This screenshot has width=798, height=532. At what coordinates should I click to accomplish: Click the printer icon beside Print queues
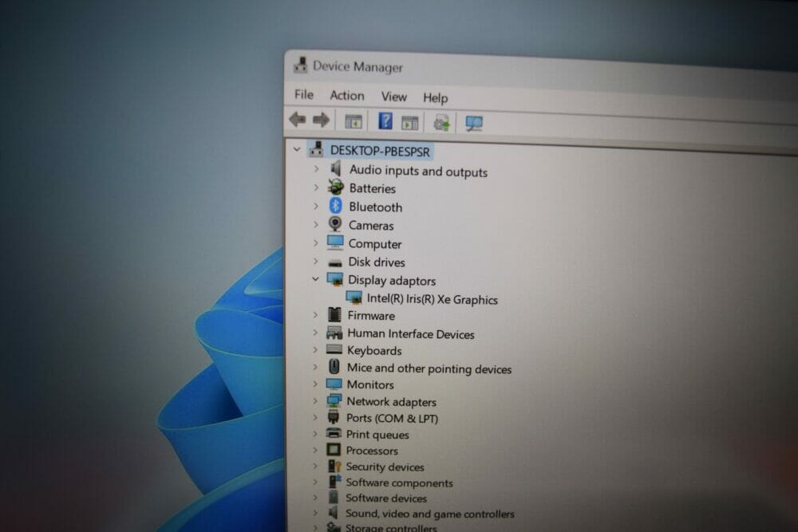(x=334, y=433)
